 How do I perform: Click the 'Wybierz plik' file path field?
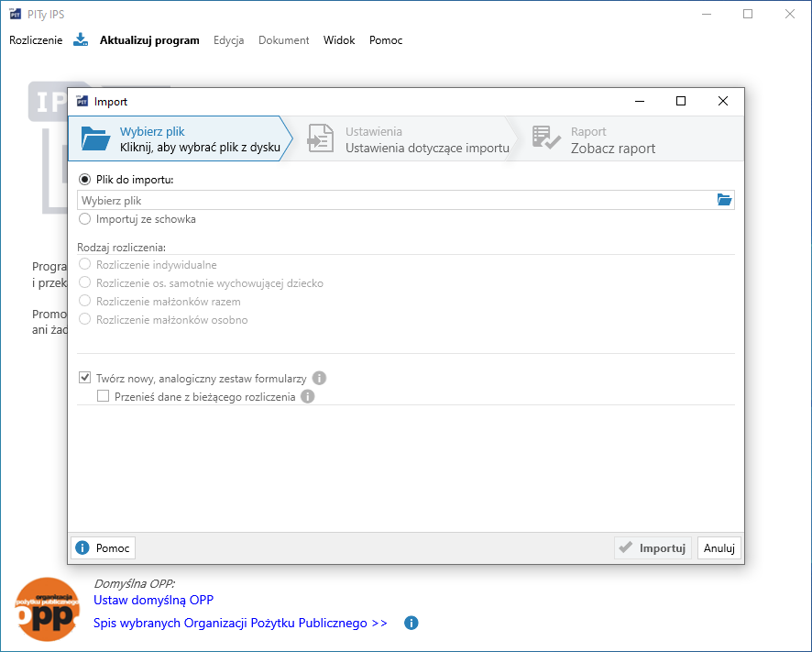394,200
